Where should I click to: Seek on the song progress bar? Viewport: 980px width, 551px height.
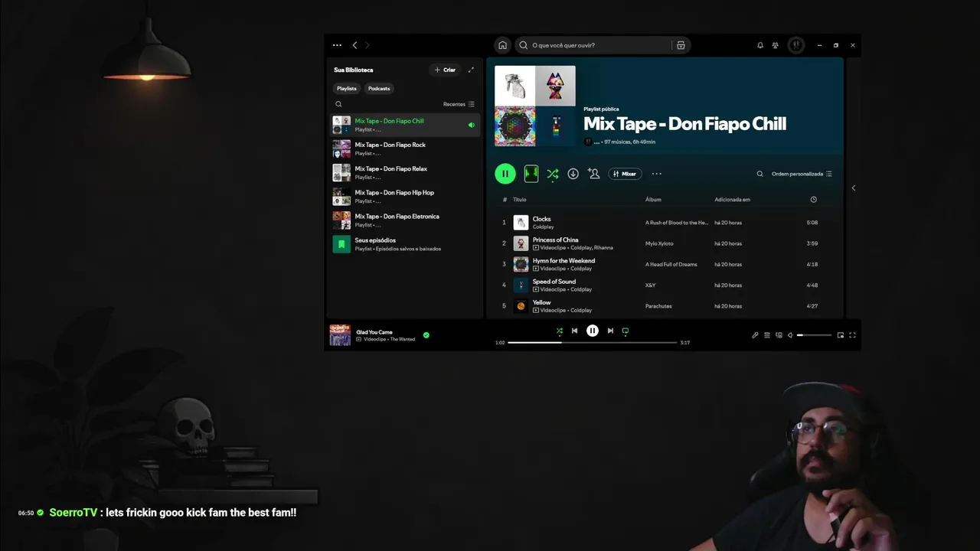click(593, 343)
